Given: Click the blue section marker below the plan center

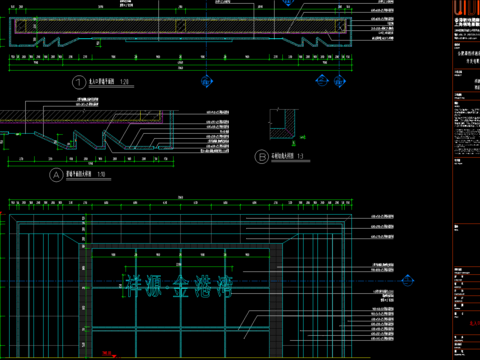Looking at the screenshot, I should [207, 81].
